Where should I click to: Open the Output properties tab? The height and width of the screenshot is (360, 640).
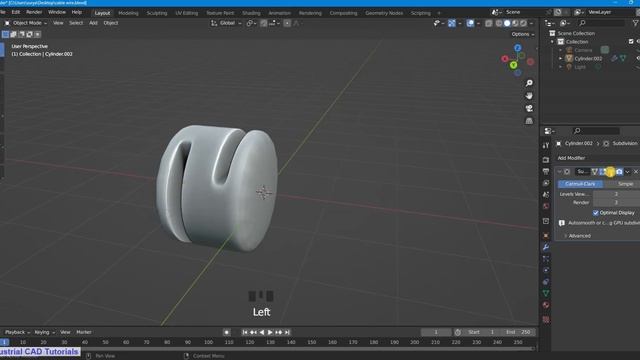pyautogui.click(x=546, y=171)
